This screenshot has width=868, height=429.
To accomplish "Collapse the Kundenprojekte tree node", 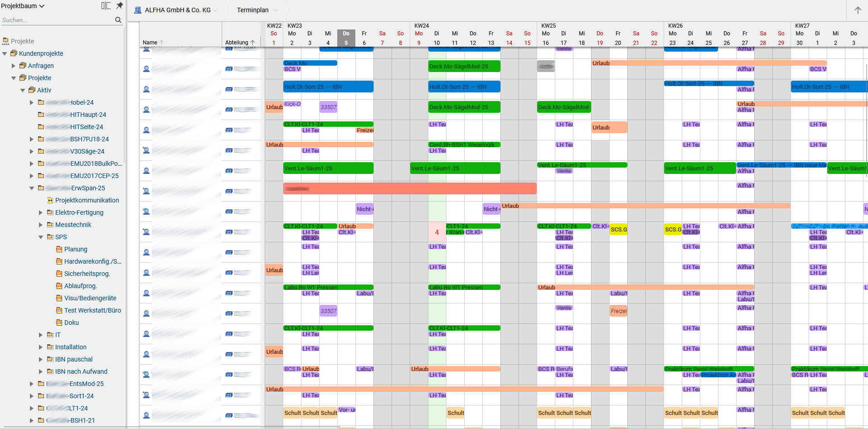I will click(x=5, y=53).
